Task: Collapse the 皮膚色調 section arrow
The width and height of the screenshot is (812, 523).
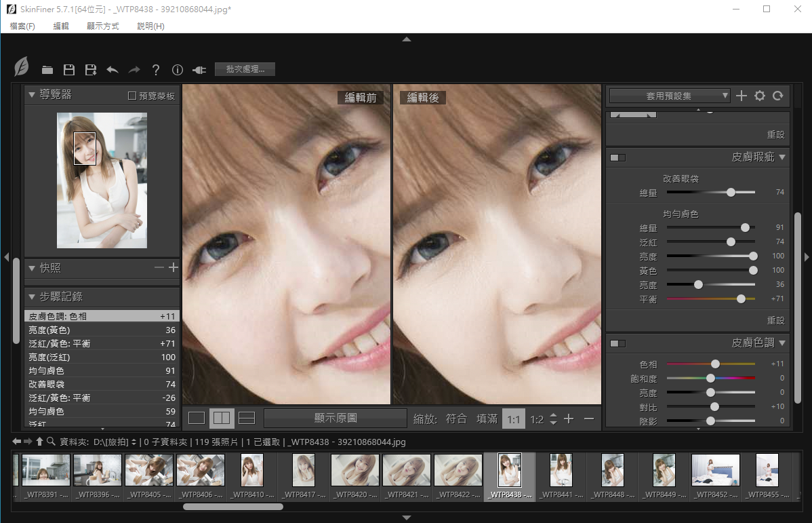Action: [x=782, y=343]
